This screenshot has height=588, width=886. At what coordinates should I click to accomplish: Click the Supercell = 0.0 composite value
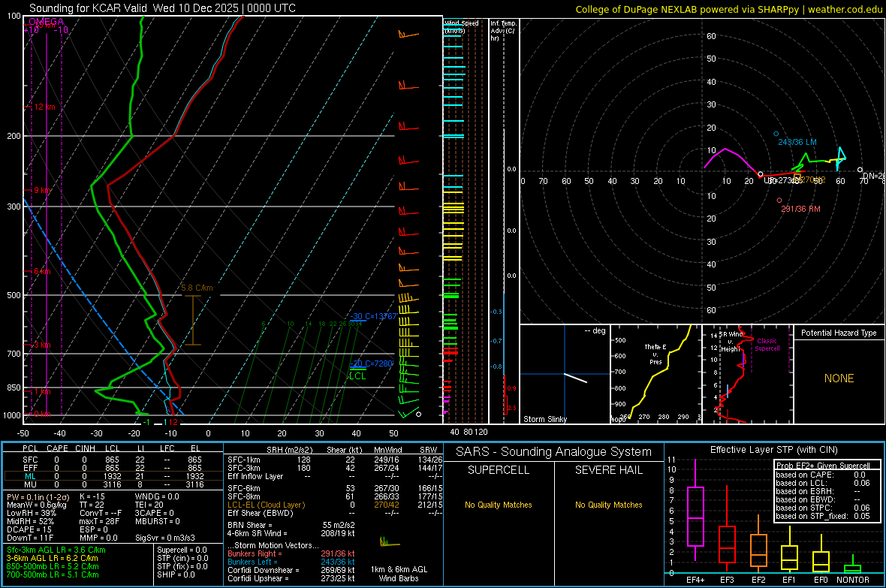click(182, 550)
